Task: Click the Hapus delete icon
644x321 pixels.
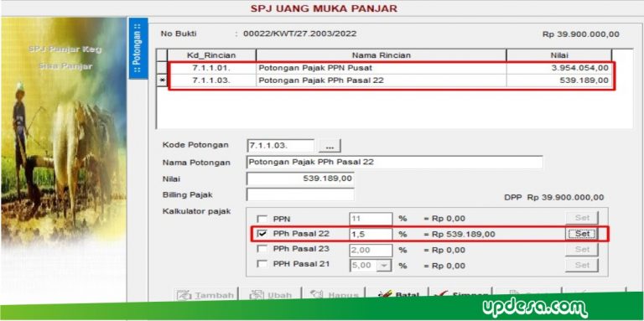Action: tap(317, 295)
